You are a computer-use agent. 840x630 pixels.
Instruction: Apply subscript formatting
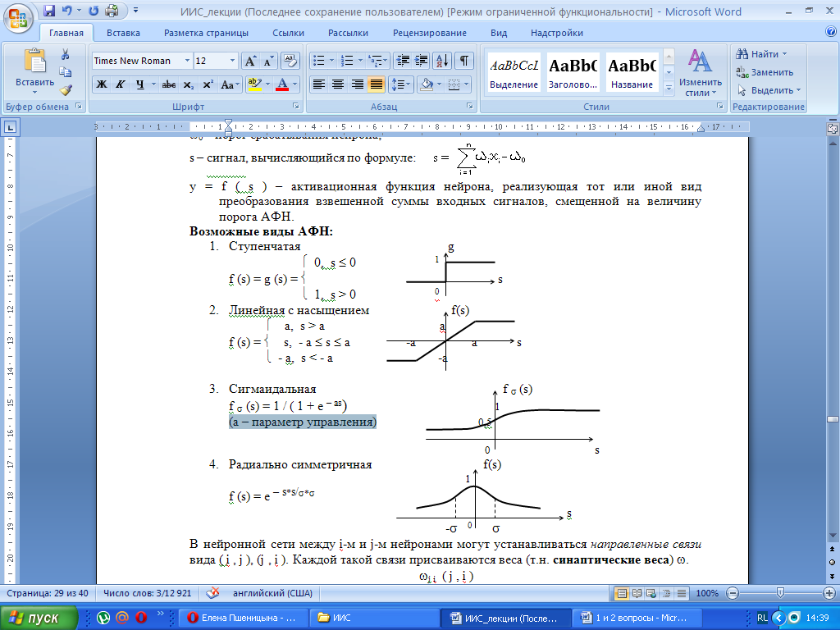click(x=189, y=84)
